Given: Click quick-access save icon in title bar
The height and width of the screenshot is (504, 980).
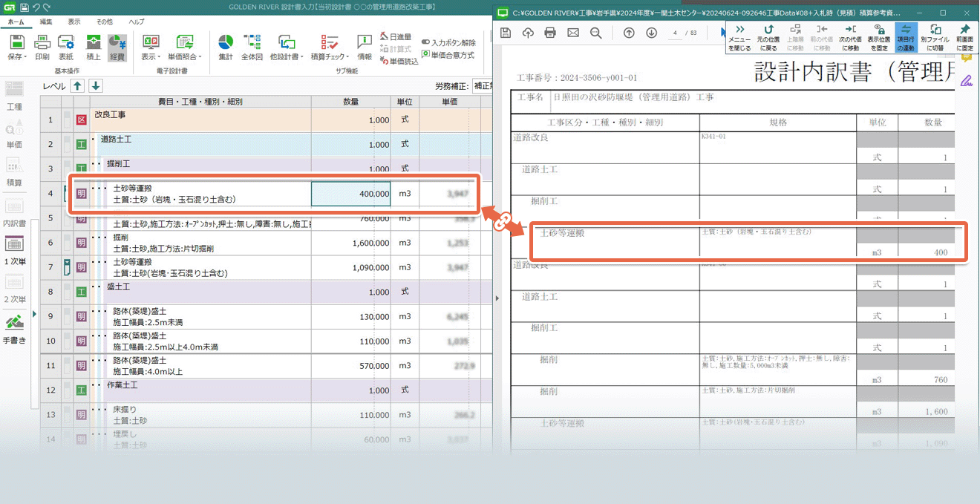Looking at the screenshot, I should pyautogui.click(x=24, y=7).
